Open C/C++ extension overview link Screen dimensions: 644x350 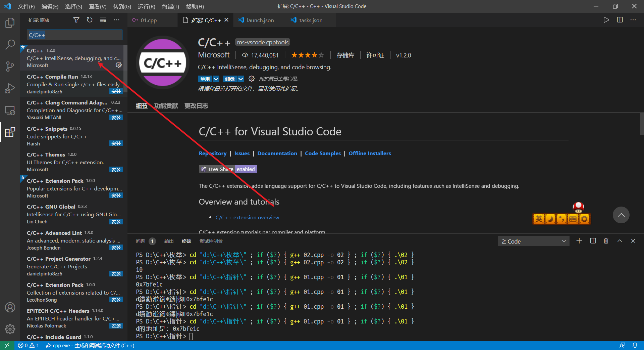247,217
